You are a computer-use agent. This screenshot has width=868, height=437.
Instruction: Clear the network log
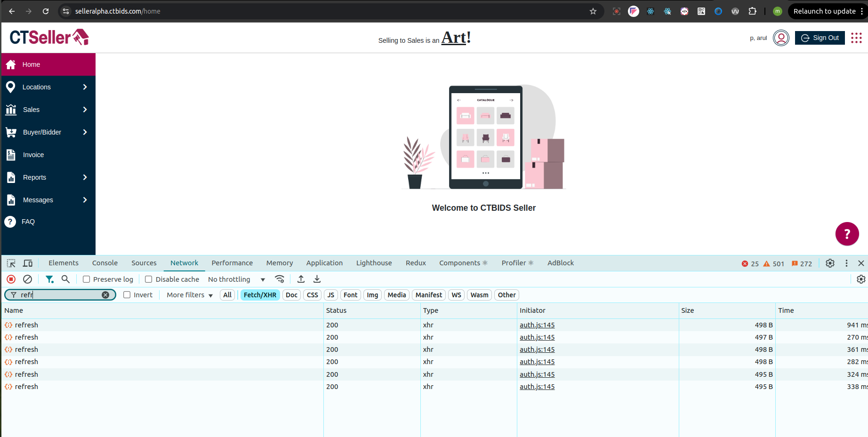[x=28, y=279]
